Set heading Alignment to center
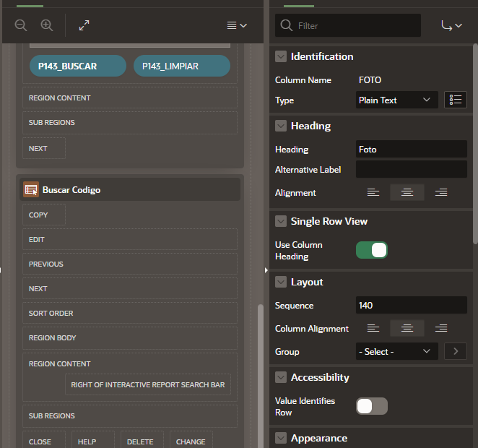 [x=407, y=192]
